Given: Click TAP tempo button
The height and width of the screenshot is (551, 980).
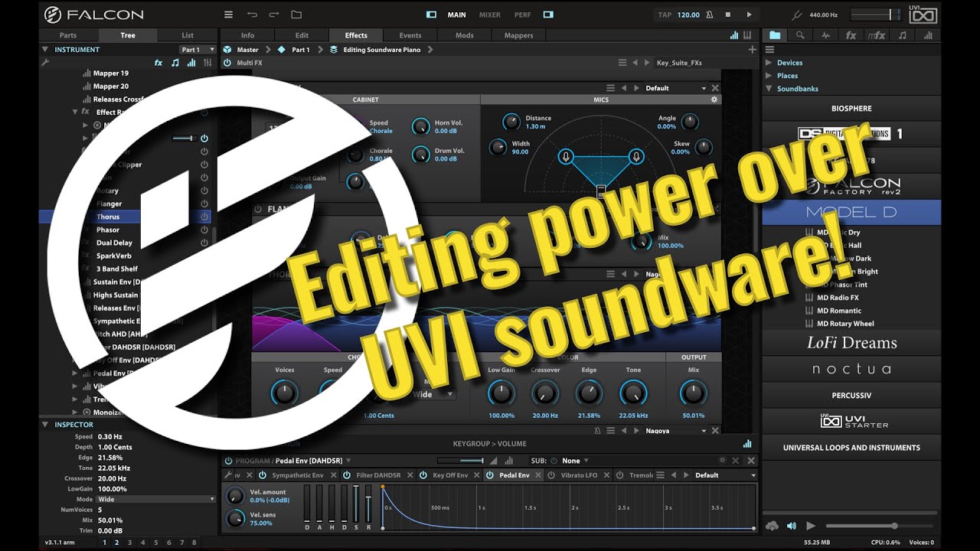Looking at the screenshot, I should 666,15.
